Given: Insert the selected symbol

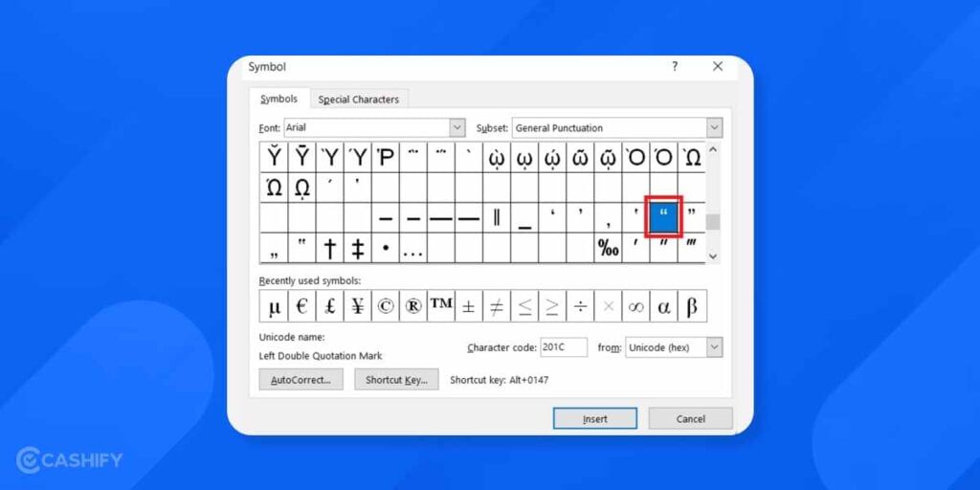Looking at the screenshot, I should point(595,419).
